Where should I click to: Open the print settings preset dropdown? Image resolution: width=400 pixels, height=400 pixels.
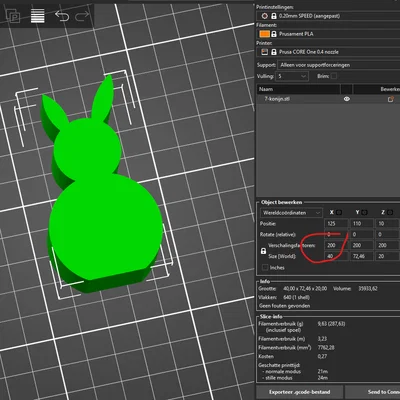tap(328, 16)
